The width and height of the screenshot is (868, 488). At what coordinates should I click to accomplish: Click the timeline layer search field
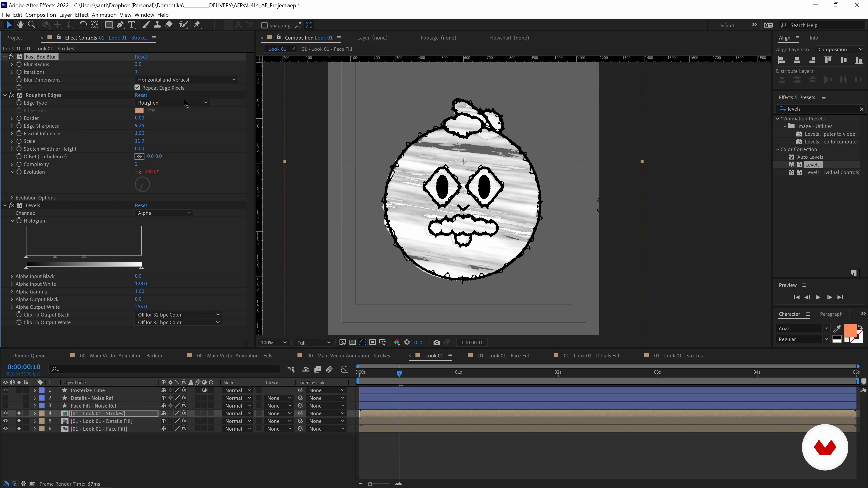point(164,369)
